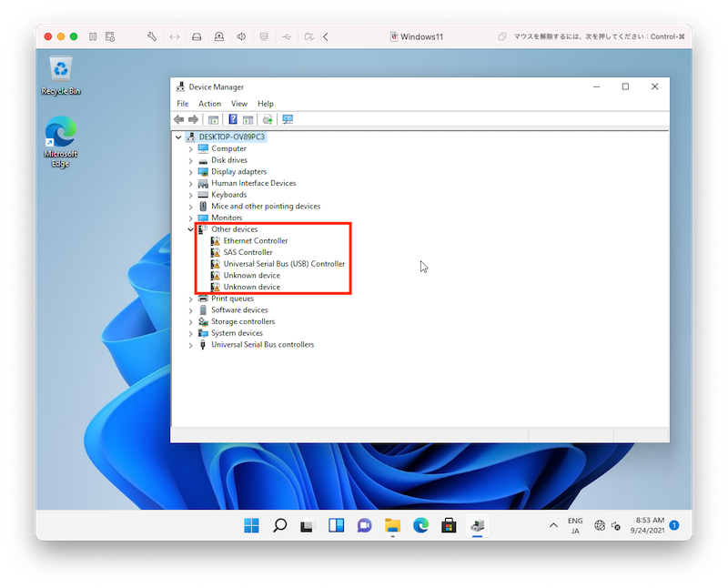Viewport: 728px width, 588px height.
Task: Click the VM pause icon in title bar
Action: pyautogui.click(x=93, y=36)
